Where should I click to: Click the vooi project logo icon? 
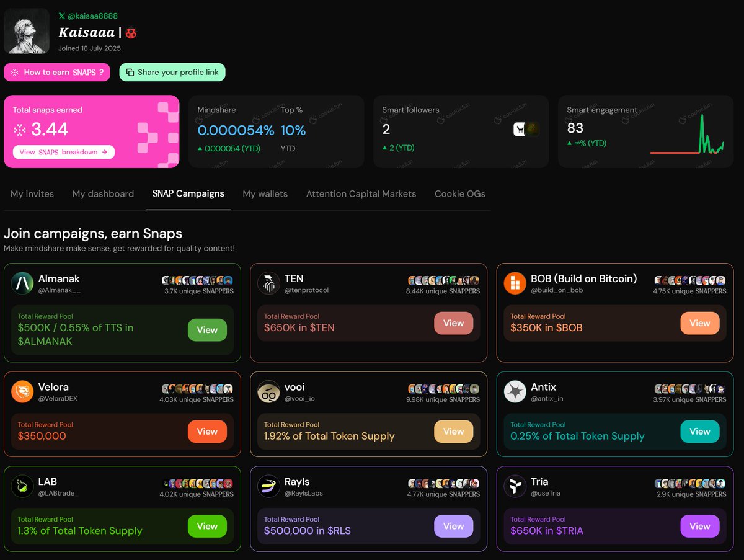tap(268, 391)
